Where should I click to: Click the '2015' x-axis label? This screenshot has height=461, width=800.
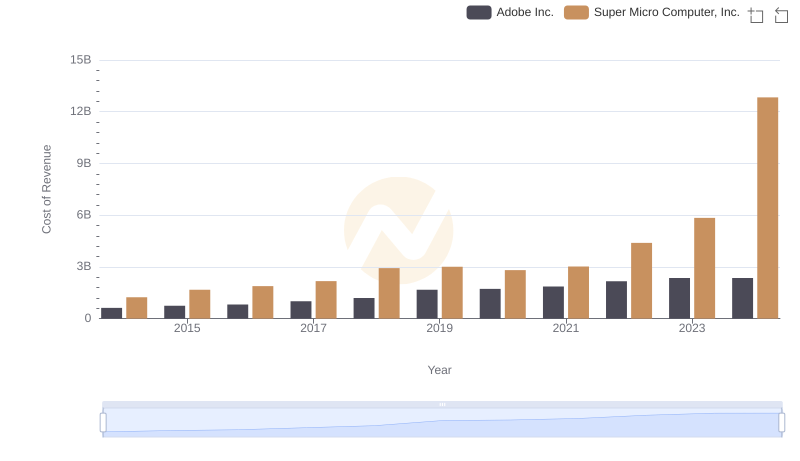(x=187, y=328)
